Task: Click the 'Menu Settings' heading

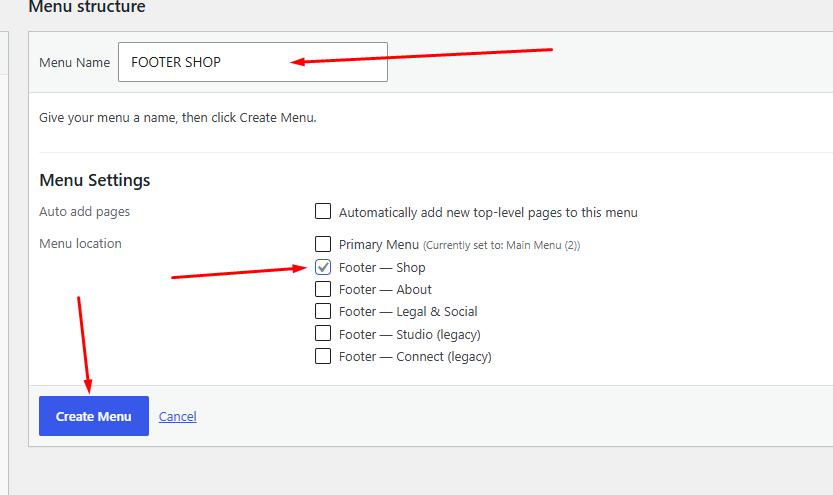Action: (95, 180)
